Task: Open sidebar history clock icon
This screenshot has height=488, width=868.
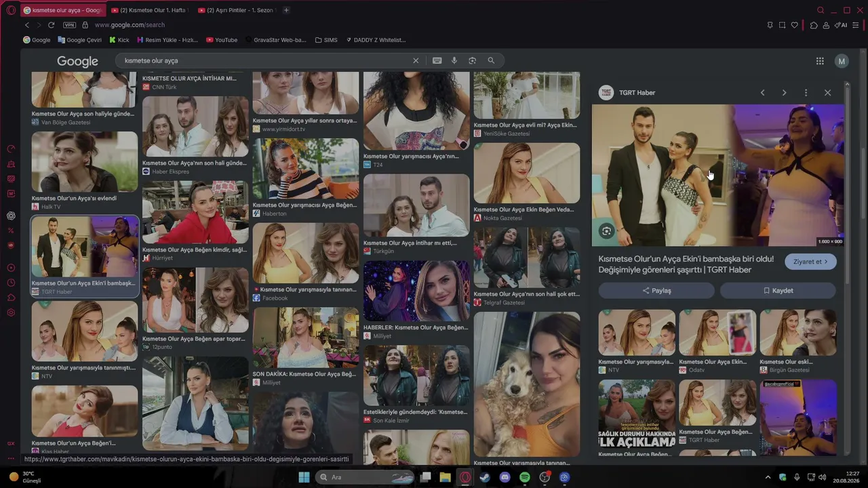Action: [11, 283]
